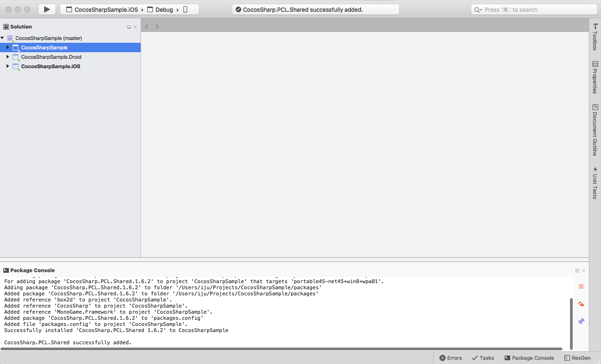Image resolution: width=601 pixels, height=364 pixels.
Task: Navigate back with the left arrow
Action: click(x=147, y=26)
